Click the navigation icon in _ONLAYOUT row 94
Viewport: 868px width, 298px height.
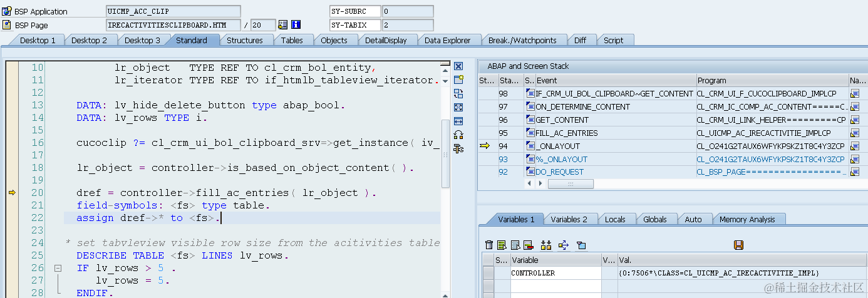click(x=854, y=146)
